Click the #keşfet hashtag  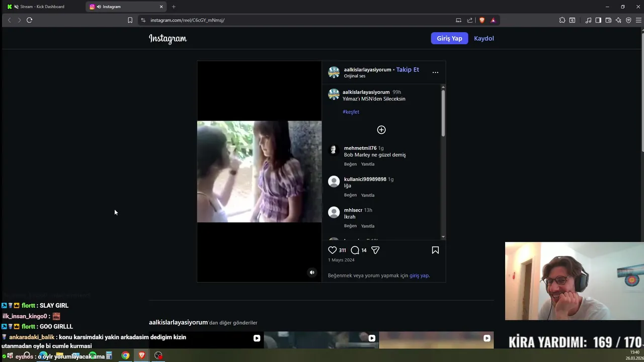coord(351,112)
